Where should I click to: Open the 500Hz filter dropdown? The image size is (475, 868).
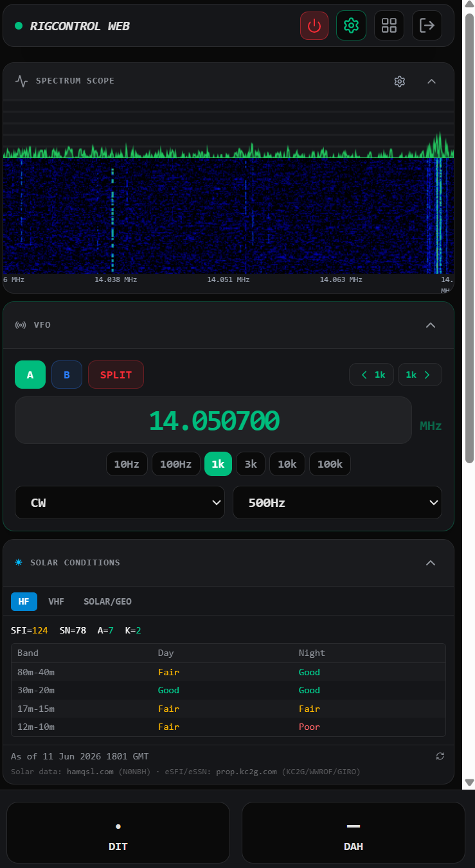click(x=337, y=502)
